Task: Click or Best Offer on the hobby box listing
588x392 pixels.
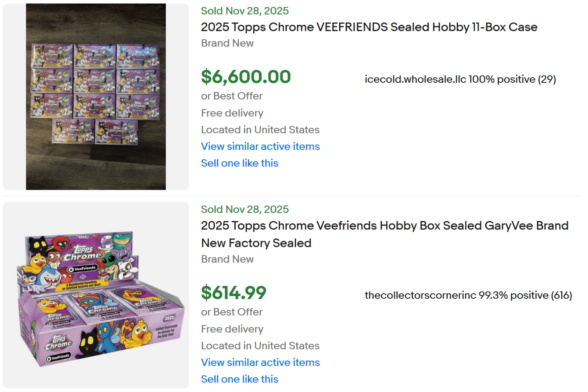Action: (x=231, y=312)
